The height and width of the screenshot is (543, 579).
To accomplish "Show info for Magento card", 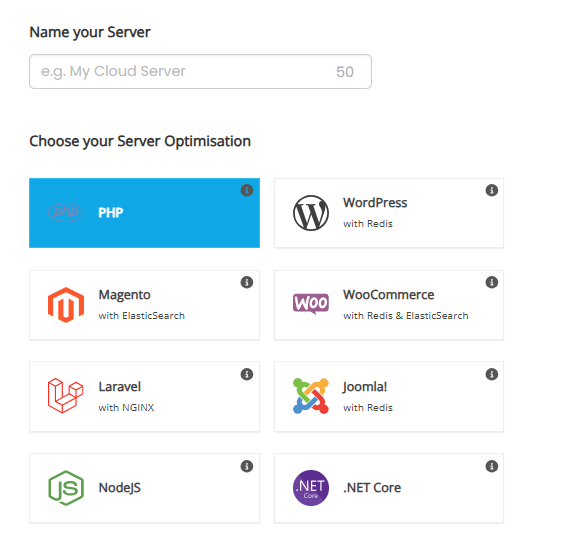I will pyautogui.click(x=247, y=282).
